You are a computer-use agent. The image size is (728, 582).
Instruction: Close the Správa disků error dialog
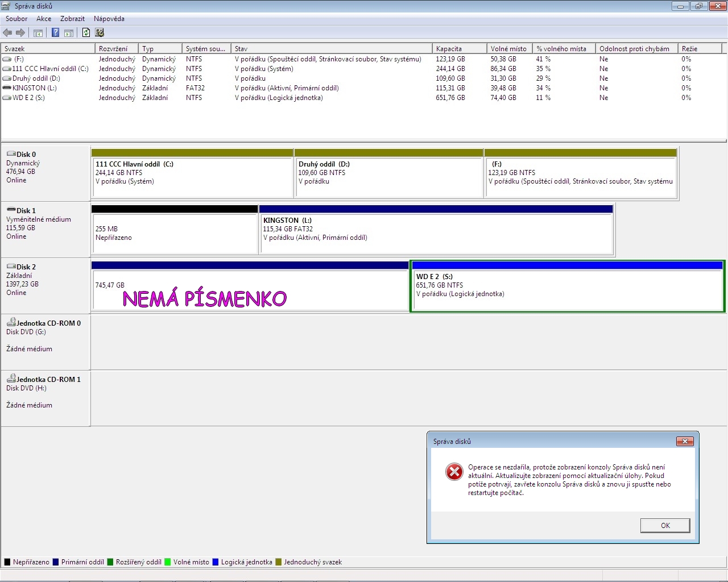[684, 442]
